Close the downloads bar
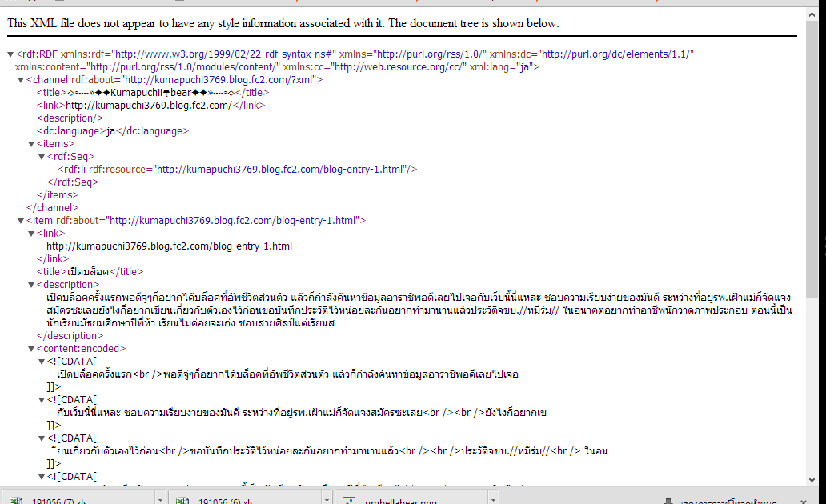This screenshot has width=826, height=504. (x=804, y=502)
